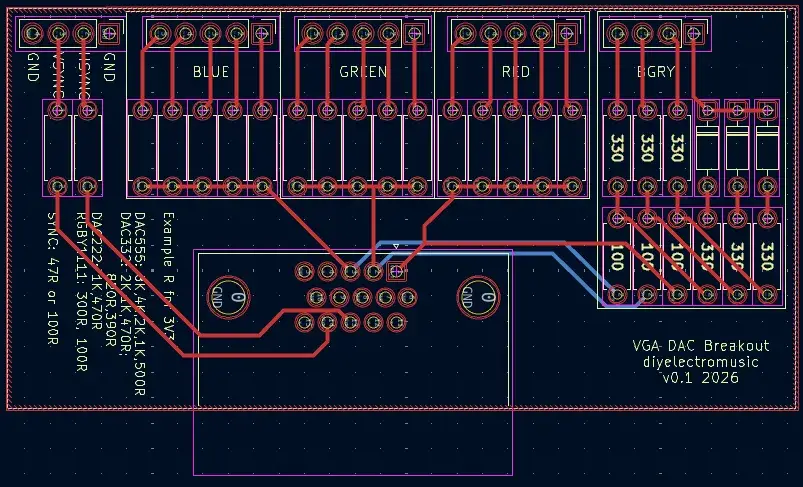
Task: Select the rightmost 330 resistor in lower BGRY row
Action: click(x=767, y=256)
